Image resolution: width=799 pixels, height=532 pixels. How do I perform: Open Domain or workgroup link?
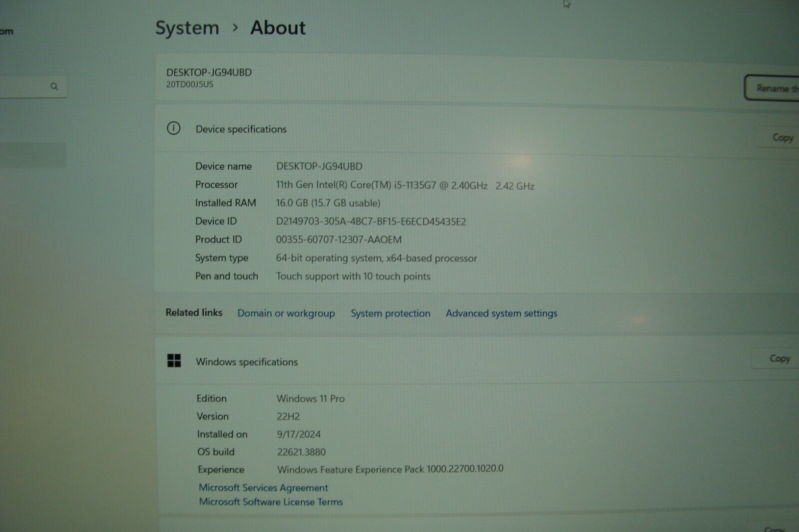(x=286, y=313)
